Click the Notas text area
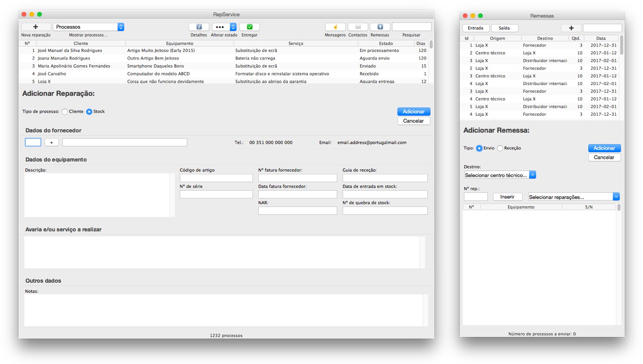The image size is (643, 364). pos(223,310)
